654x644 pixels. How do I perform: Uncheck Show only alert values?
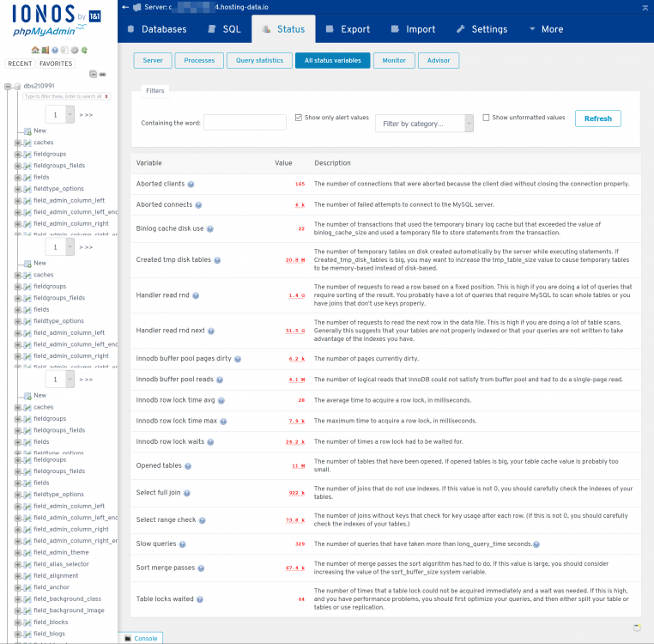[x=299, y=118]
